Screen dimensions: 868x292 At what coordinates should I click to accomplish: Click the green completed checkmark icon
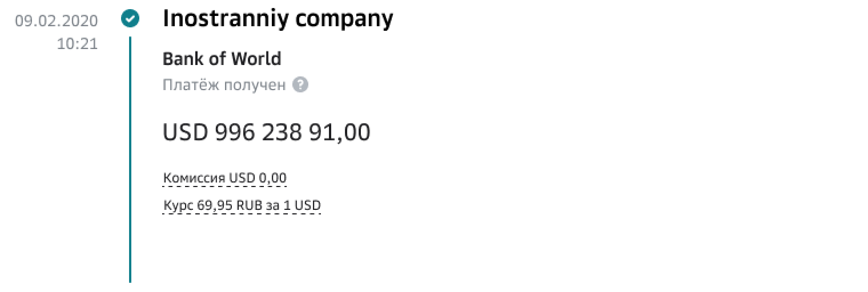pos(130,19)
